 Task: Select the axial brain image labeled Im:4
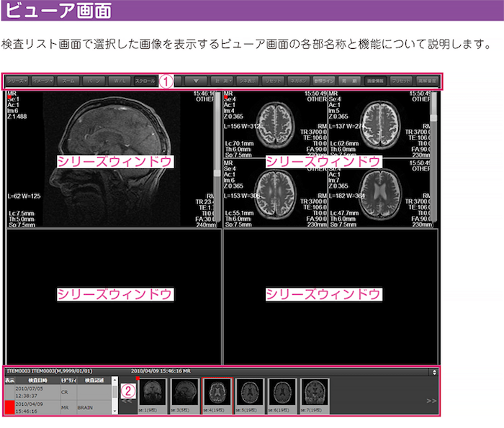click(276, 124)
